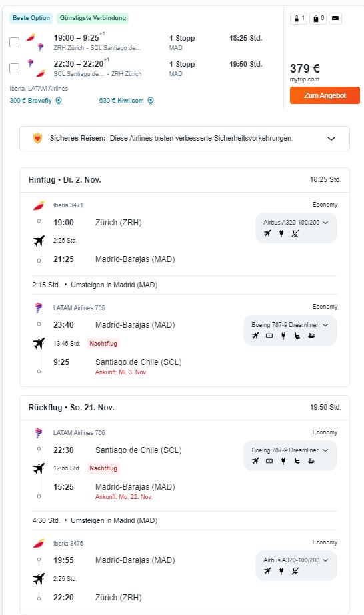
Task: Click the location pin next to Bravofly
Action: click(x=59, y=101)
